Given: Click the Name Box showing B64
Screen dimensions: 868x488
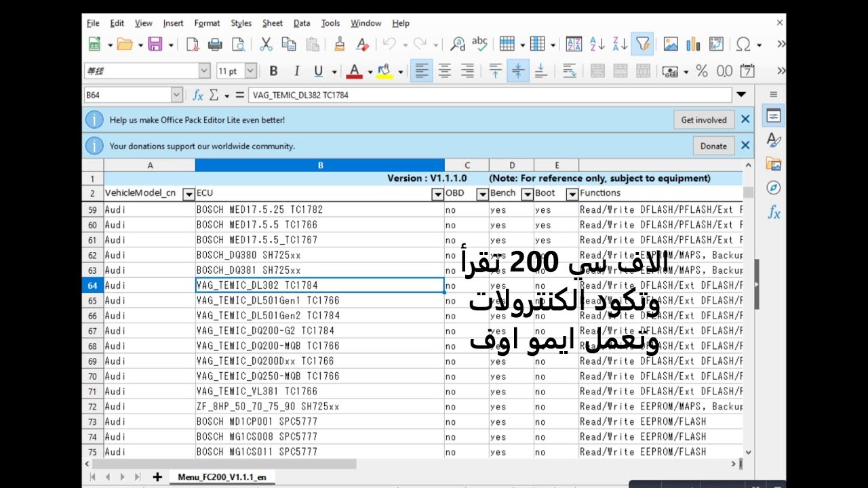Looking at the screenshot, I should [127, 95].
